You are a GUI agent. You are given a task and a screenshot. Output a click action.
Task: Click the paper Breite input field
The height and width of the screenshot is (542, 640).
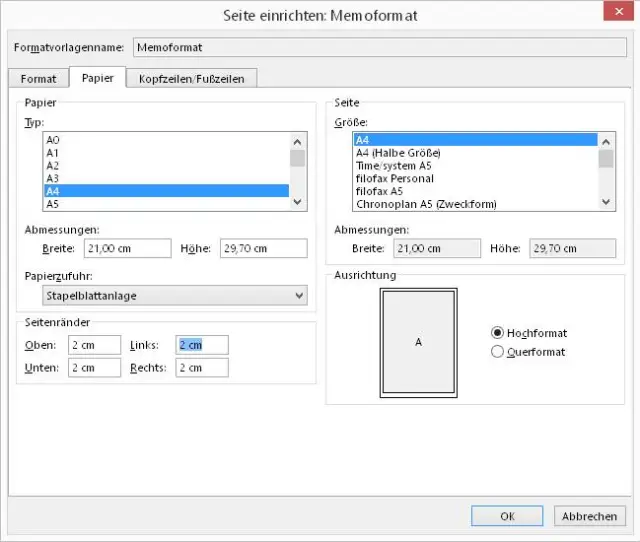[128, 248]
